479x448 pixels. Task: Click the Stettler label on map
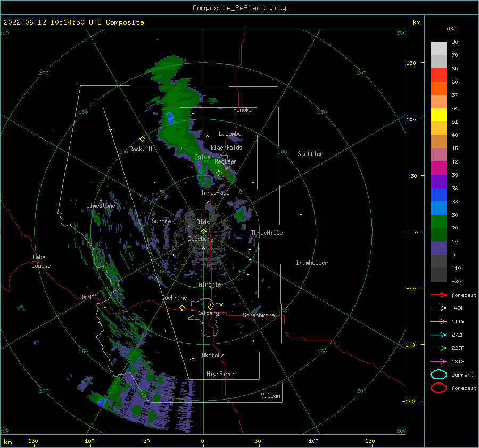click(310, 154)
